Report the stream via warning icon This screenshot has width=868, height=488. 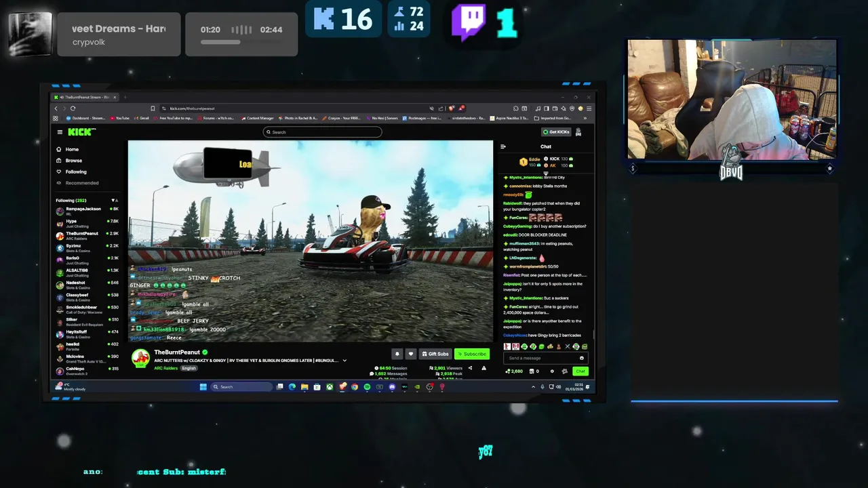point(484,368)
